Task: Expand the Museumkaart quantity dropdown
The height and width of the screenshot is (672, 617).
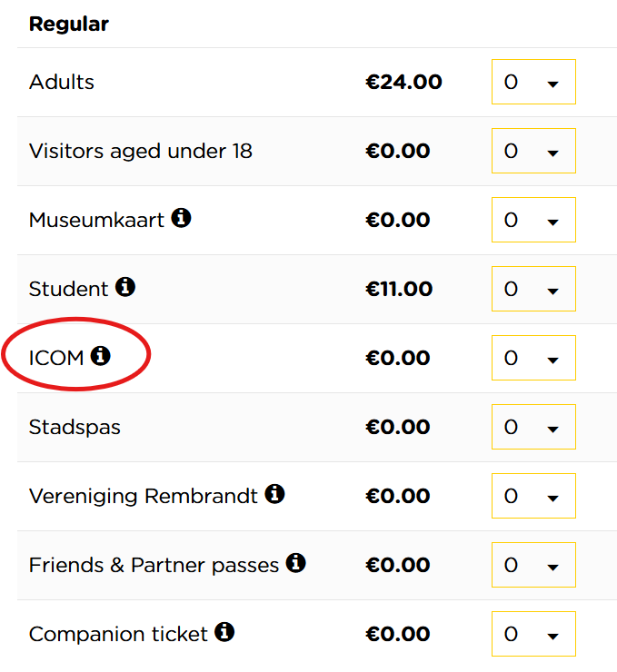Action: click(x=533, y=221)
